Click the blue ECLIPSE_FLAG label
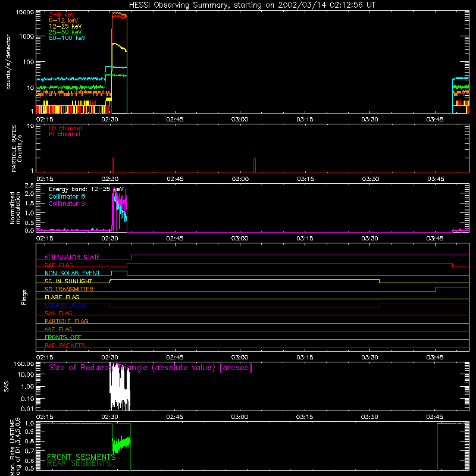Screen dimensions: 476x476 click(65, 305)
